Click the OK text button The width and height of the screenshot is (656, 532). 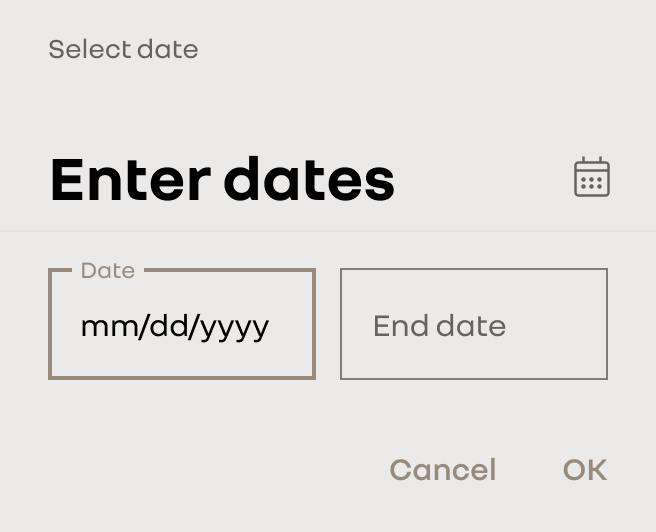pyautogui.click(x=585, y=470)
